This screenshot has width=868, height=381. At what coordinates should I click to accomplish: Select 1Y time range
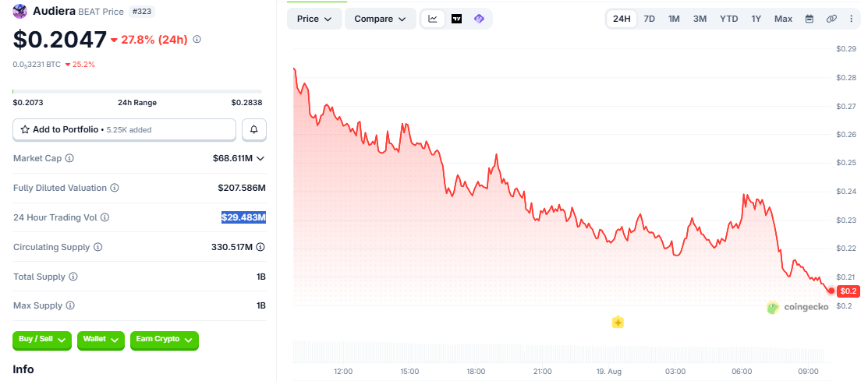[x=756, y=19]
